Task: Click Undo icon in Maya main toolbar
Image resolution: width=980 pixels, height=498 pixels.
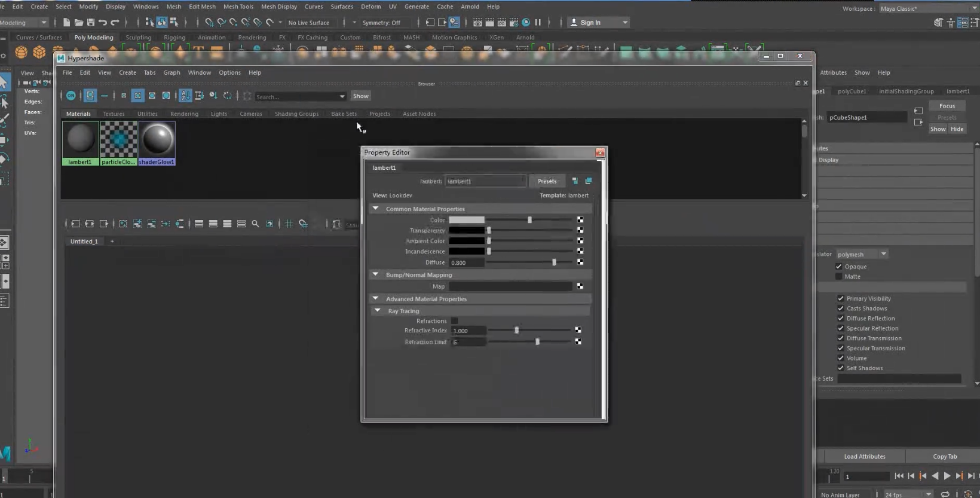Action: click(103, 22)
